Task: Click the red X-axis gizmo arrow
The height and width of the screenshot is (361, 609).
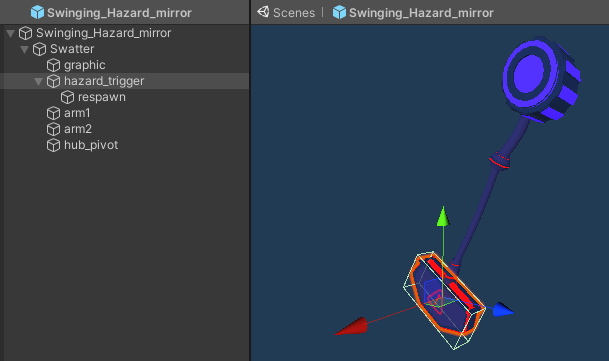Action: 351,326
